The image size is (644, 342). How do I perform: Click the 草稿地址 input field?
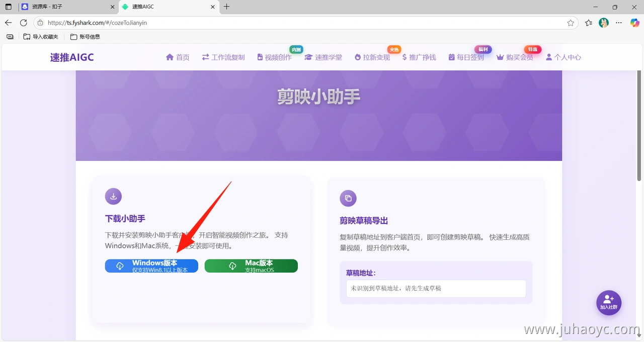click(x=436, y=289)
